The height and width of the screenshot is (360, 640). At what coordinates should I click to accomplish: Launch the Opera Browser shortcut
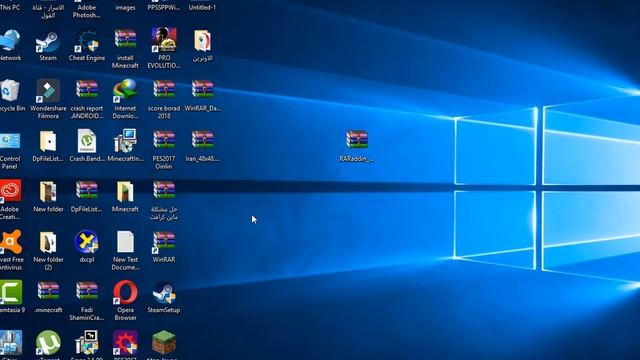coord(125,292)
